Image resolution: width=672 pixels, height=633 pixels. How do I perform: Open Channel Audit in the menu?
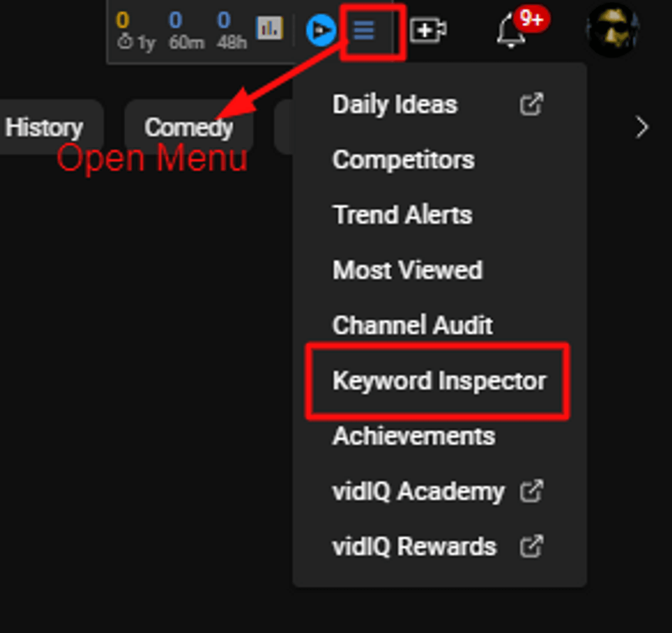[412, 325]
